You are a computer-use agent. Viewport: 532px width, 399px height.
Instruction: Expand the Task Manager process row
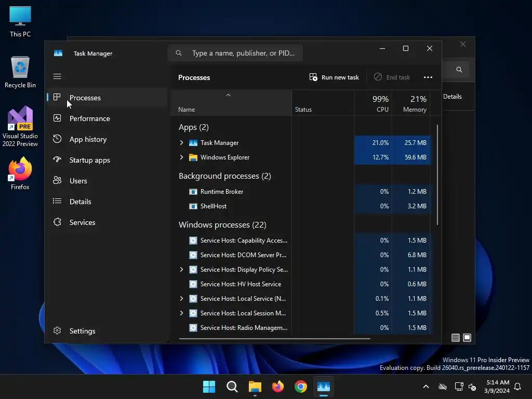[181, 143]
